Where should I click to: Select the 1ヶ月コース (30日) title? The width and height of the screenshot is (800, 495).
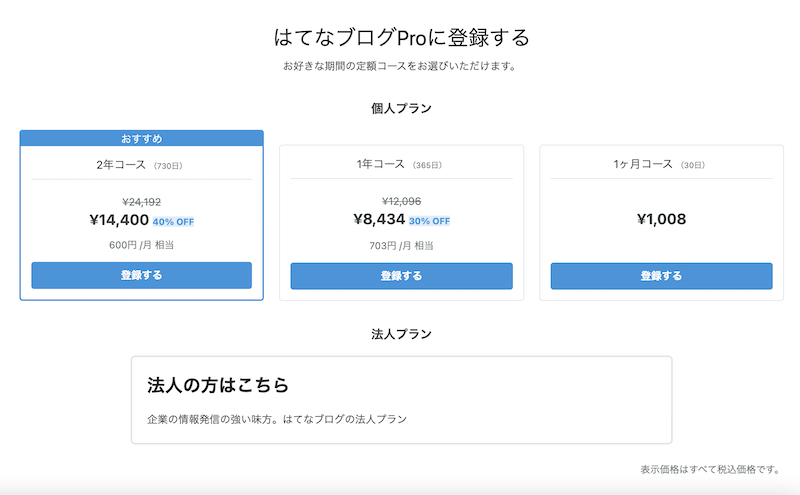(661, 164)
